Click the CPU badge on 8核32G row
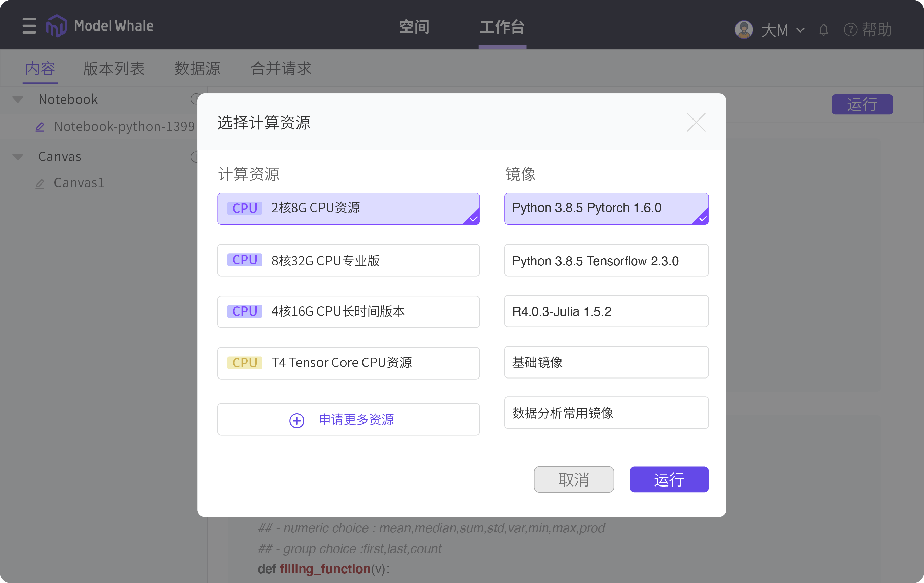Screen dimensions: 924x583 click(244, 260)
